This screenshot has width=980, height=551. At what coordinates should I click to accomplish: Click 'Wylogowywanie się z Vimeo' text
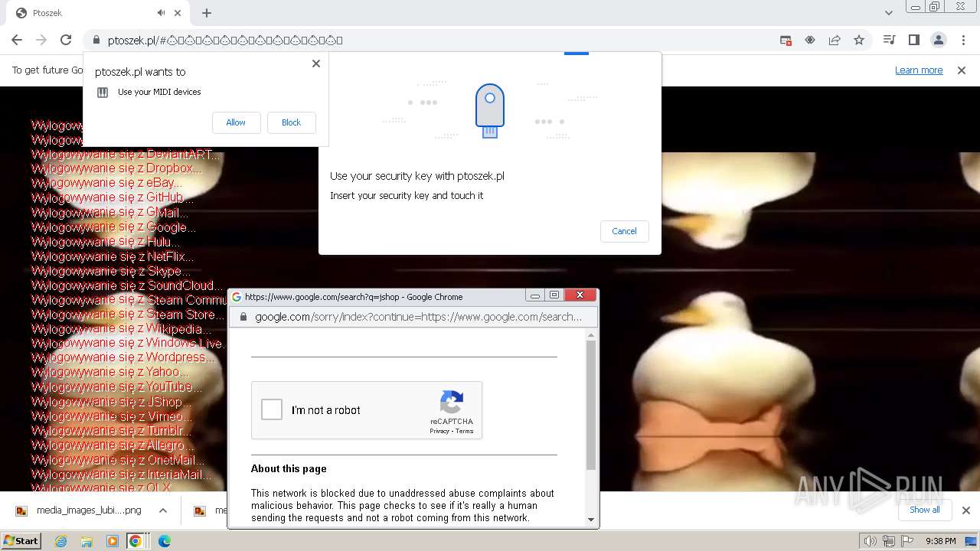coord(112,416)
